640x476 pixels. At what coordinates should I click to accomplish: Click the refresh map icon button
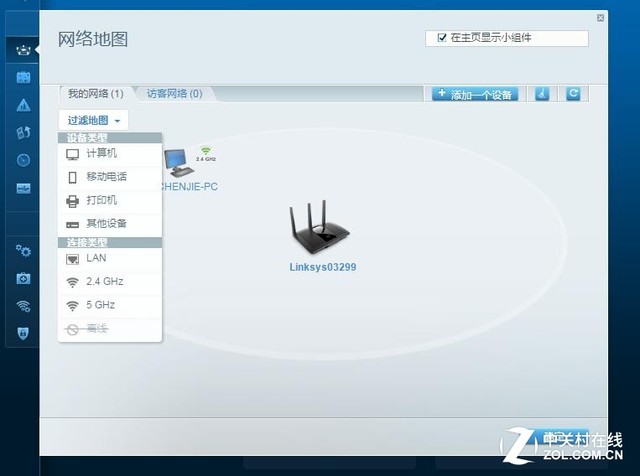click(573, 94)
